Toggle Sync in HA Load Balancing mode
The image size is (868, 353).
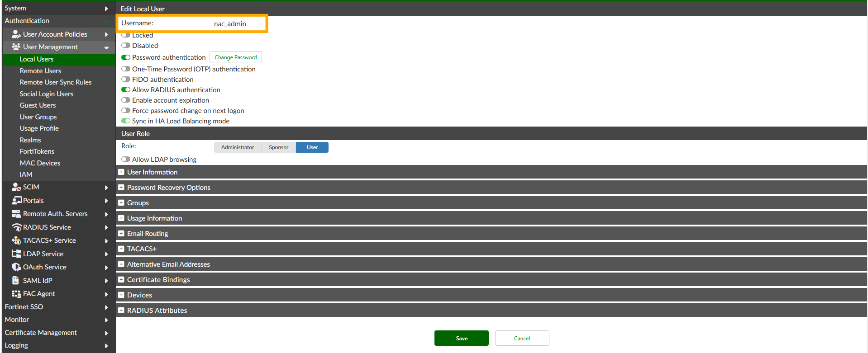pos(126,121)
